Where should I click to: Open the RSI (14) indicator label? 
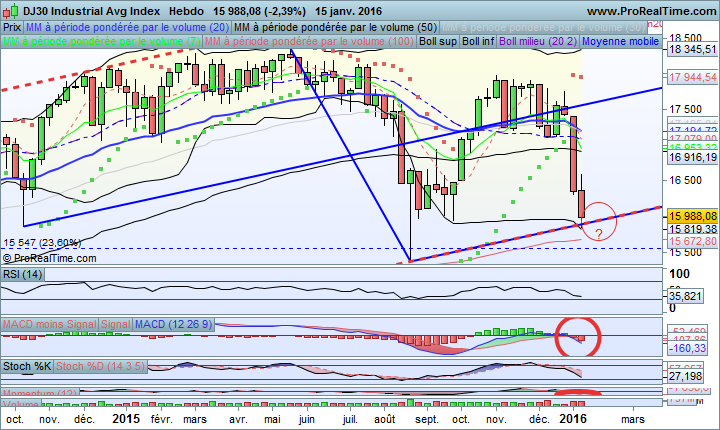coord(22,275)
